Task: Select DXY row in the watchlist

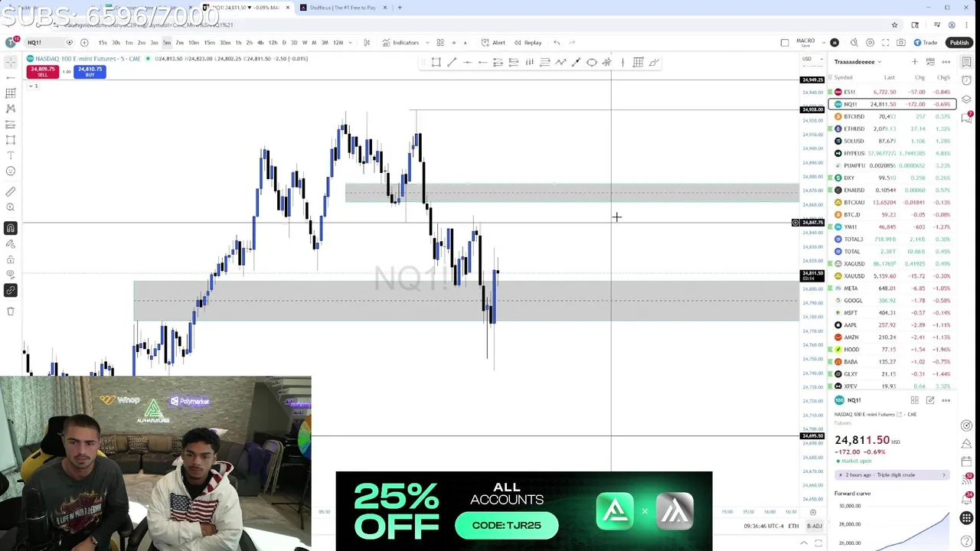Action: click(x=891, y=178)
